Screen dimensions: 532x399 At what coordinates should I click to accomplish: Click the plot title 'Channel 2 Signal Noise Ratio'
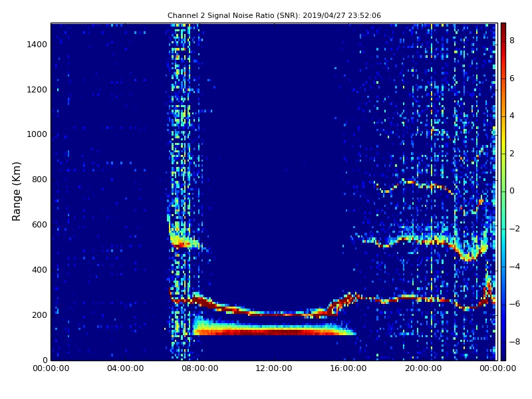274,15
